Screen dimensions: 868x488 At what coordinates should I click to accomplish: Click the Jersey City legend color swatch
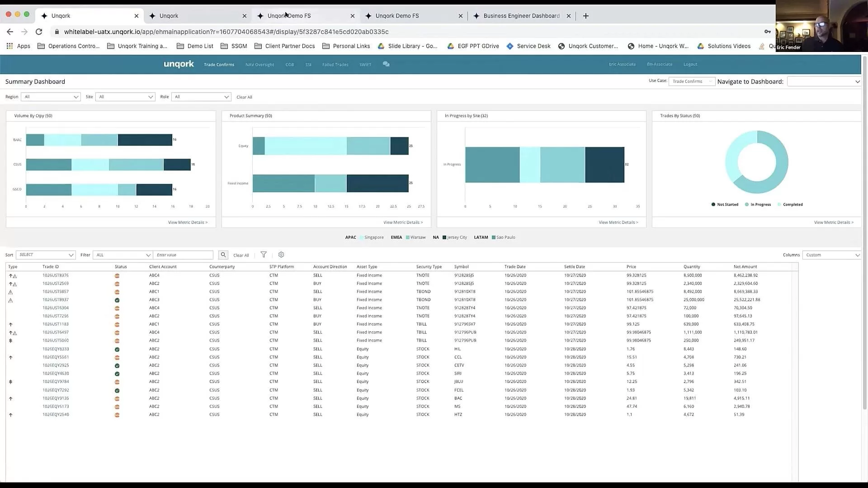[x=444, y=237]
